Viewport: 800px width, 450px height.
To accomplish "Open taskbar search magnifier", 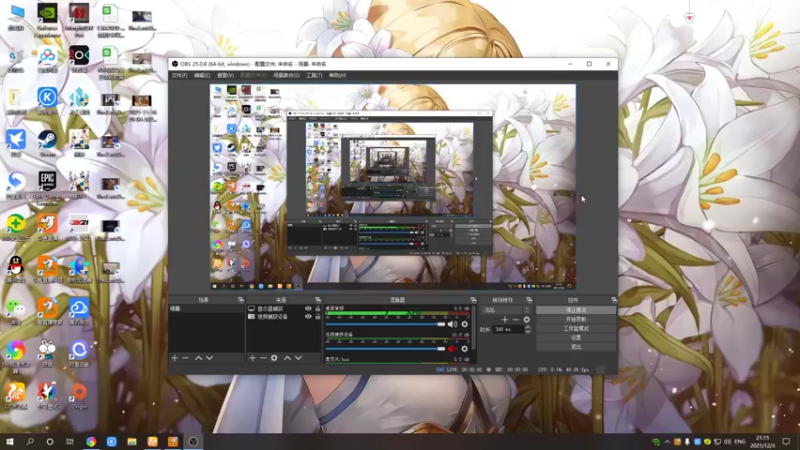I will click(x=30, y=442).
